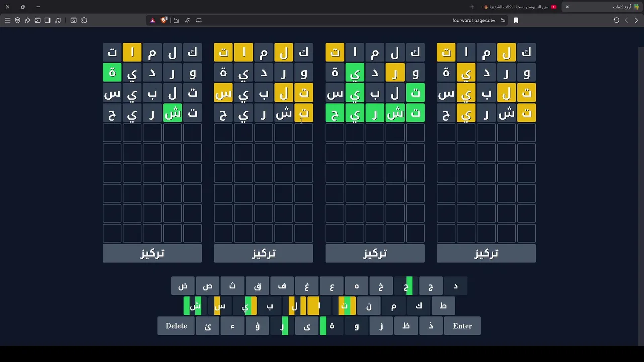Click the translate page icon

pos(187,20)
